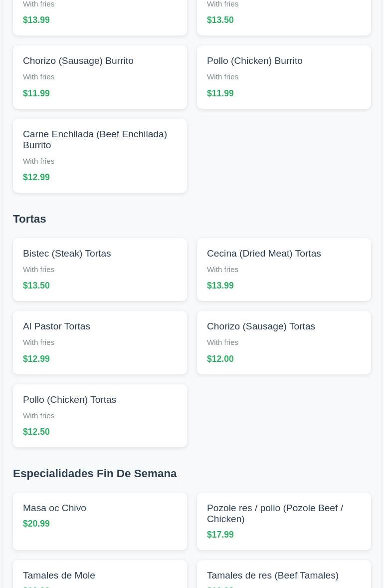Click the Especialidades Fin De Semana heading
The image size is (384, 588).
(x=95, y=473)
